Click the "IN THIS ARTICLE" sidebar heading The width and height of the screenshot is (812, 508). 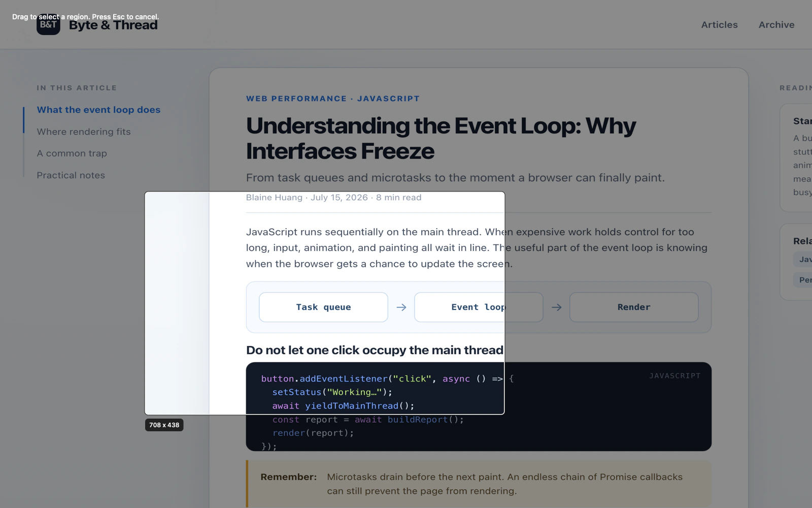77,88
